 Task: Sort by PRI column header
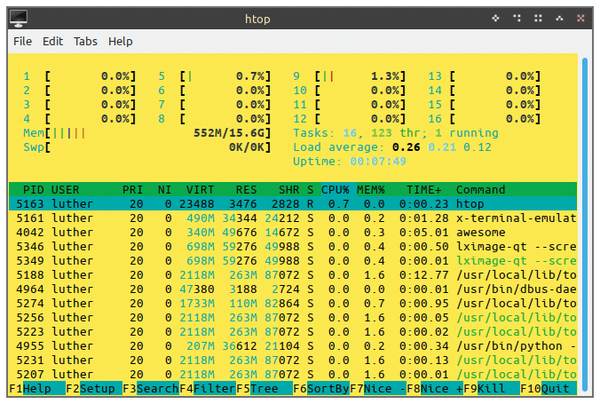click(132, 189)
